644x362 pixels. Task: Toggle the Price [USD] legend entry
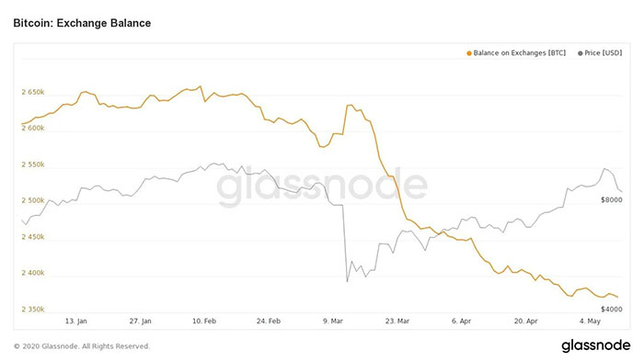(600, 53)
